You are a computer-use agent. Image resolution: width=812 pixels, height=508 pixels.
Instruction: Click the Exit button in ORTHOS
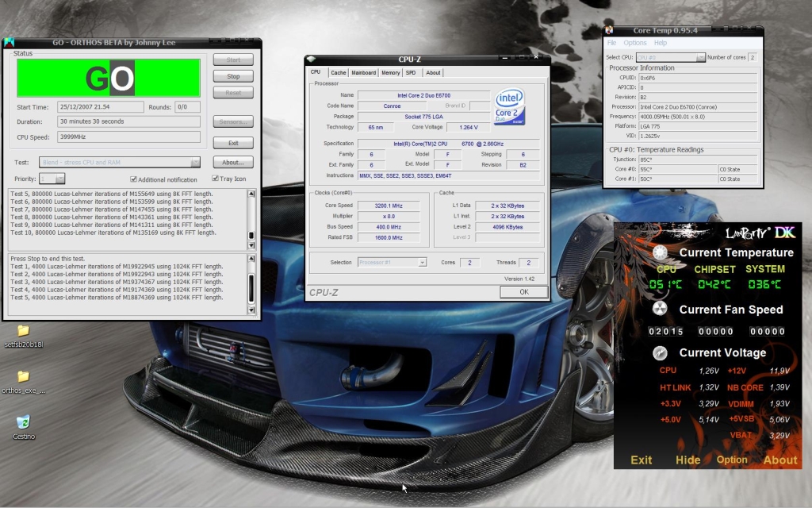coord(233,143)
